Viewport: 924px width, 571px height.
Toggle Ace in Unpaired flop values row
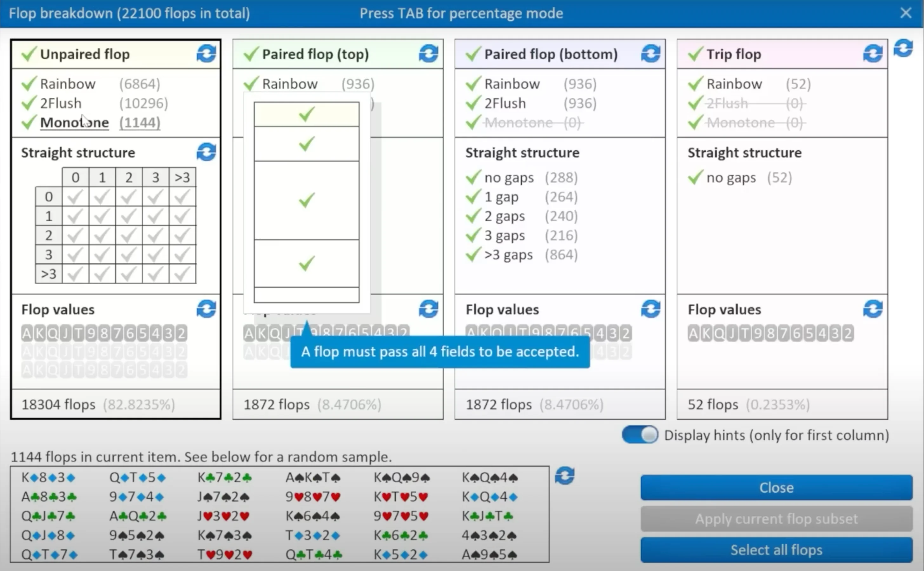(x=27, y=333)
